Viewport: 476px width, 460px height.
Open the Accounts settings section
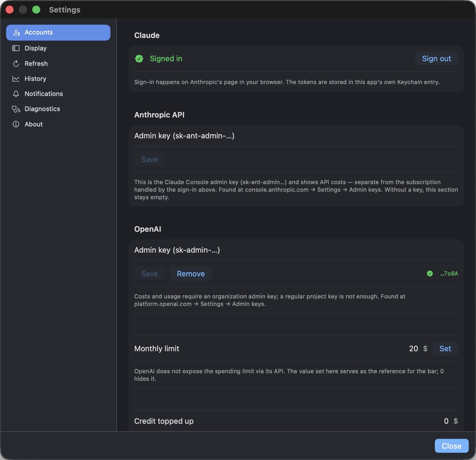[58, 32]
